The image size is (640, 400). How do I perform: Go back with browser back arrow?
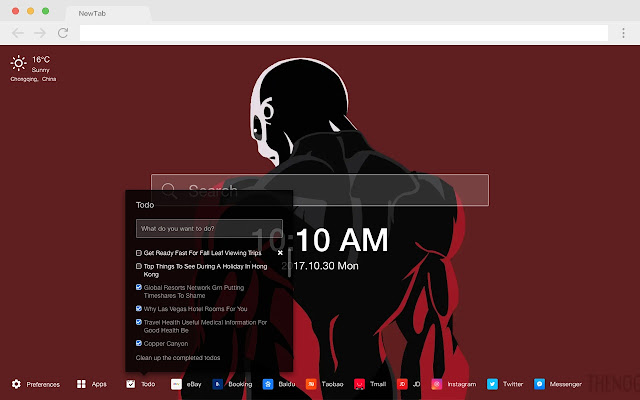click(x=18, y=33)
